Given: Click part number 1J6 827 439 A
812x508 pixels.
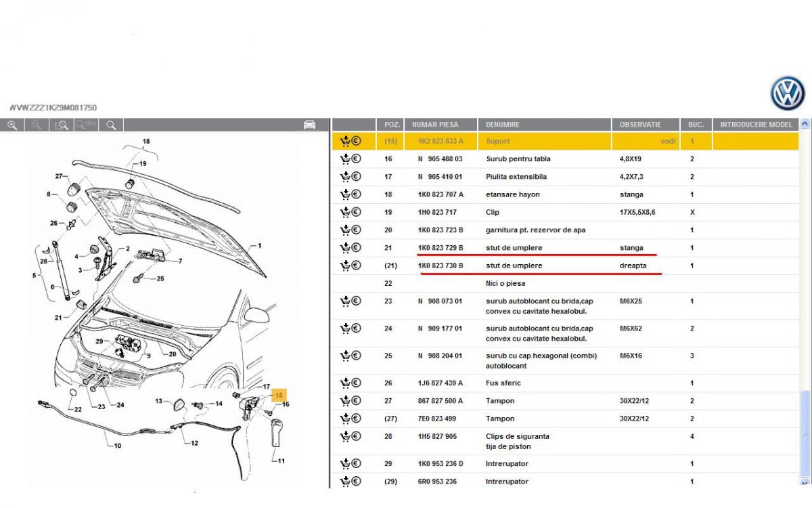Looking at the screenshot, I should click(x=441, y=383).
